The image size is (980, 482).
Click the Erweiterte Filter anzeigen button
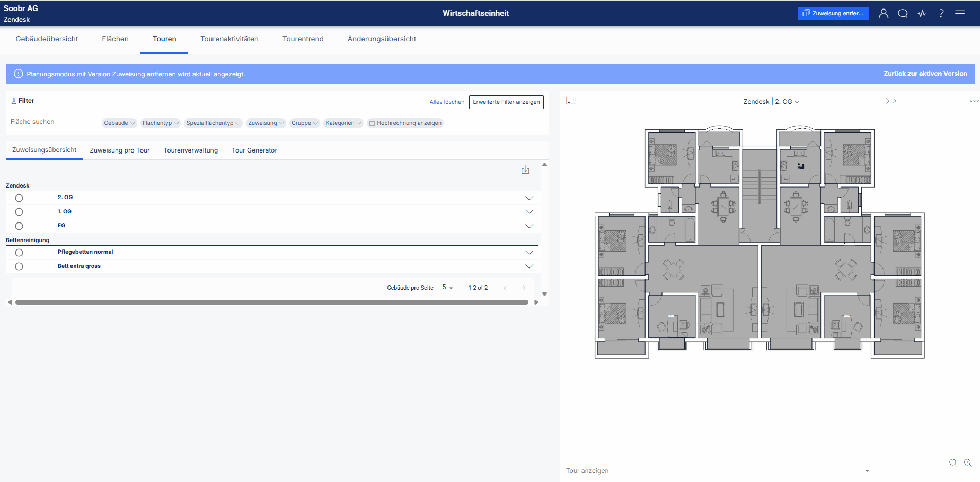[506, 102]
